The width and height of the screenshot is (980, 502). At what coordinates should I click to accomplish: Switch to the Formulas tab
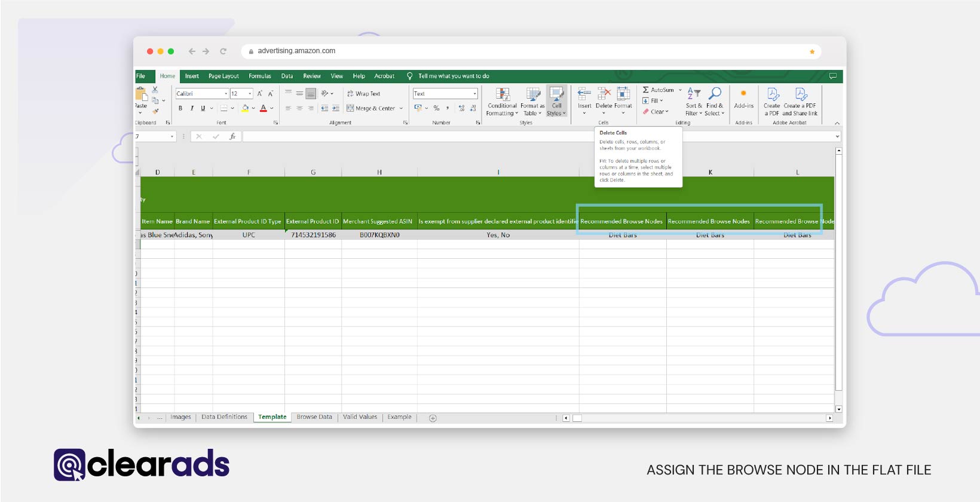click(x=260, y=76)
